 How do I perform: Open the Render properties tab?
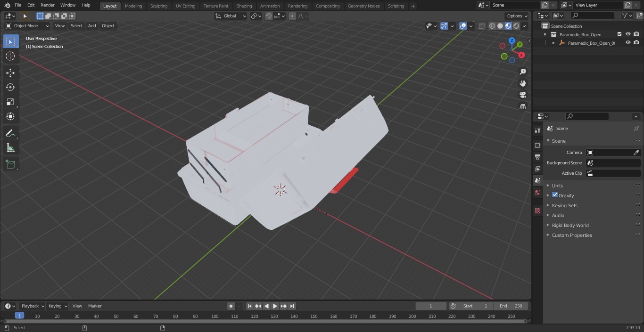click(x=537, y=145)
